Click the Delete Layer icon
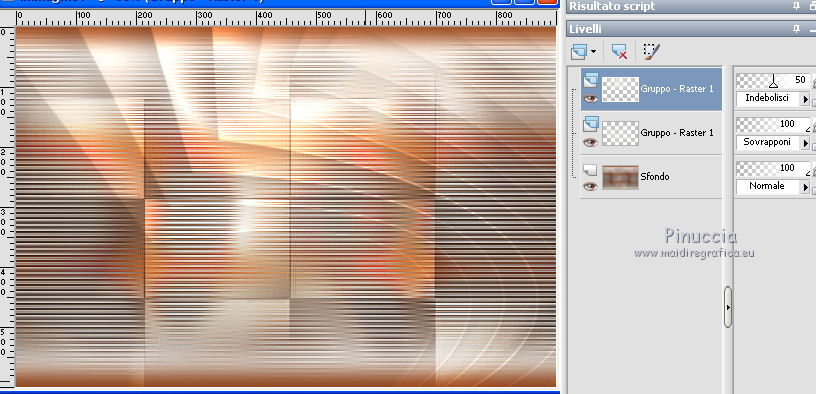Viewport: 816px width, 394px height. 619,51
